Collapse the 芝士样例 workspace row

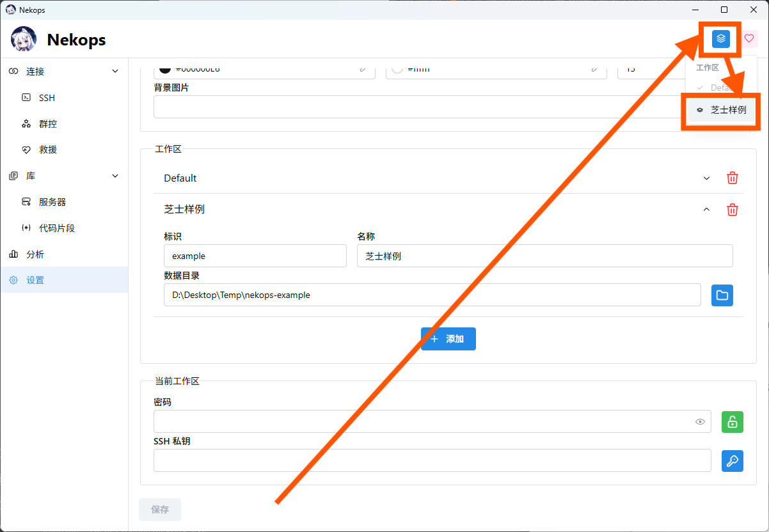pos(706,210)
